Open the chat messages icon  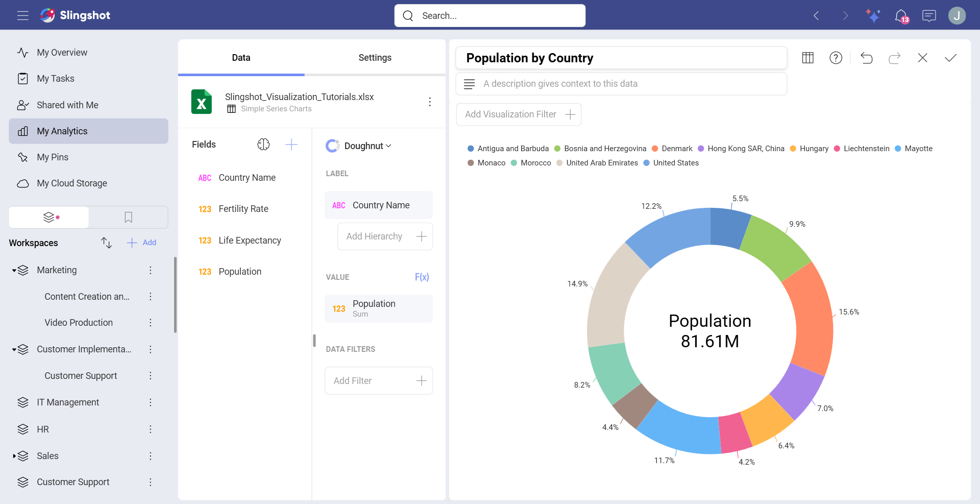click(929, 16)
